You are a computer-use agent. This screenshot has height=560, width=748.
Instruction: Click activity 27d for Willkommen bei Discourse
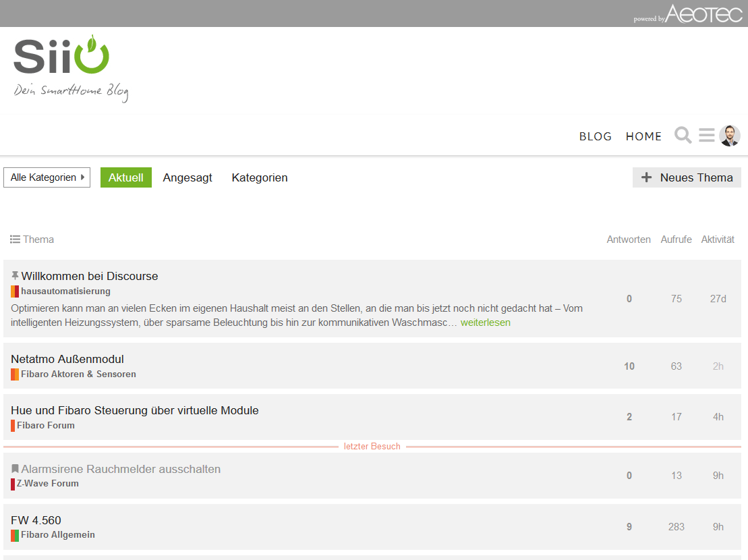(x=718, y=299)
